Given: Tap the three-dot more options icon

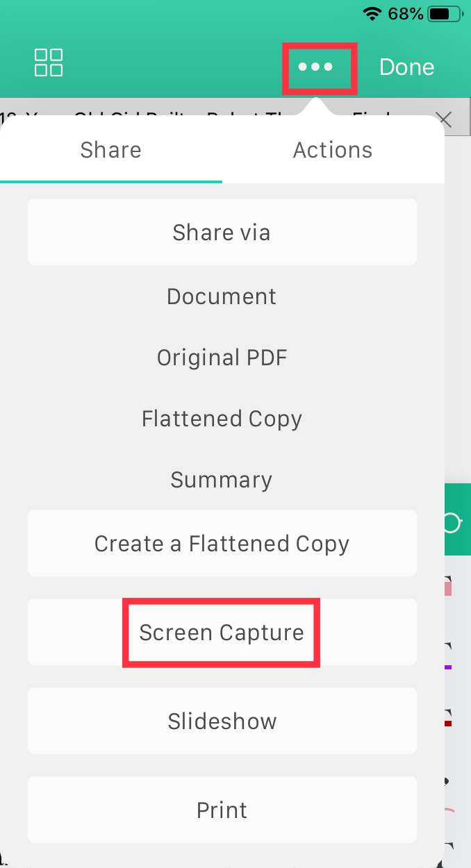Looking at the screenshot, I should tap(316, 67).
